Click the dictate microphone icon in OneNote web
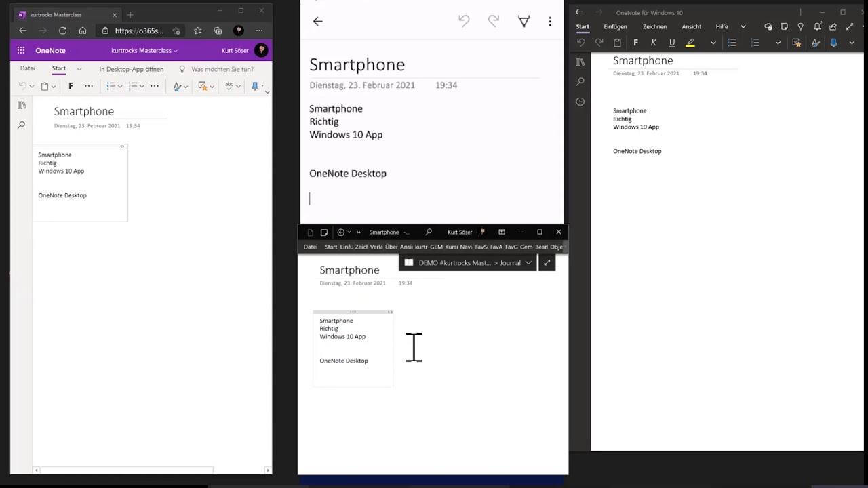This screenshot has width=868, height=488. tap(256, 86)
